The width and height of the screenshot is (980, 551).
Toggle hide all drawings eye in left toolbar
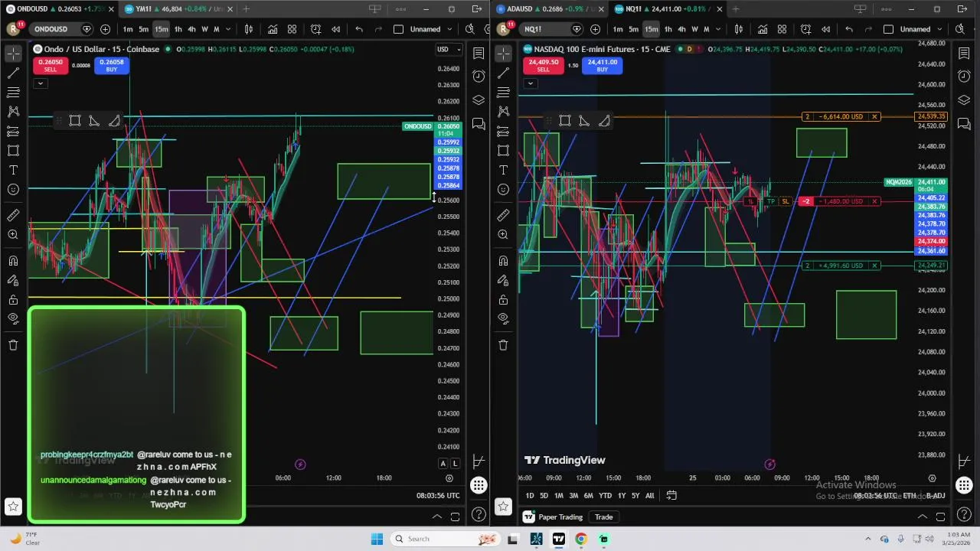pyautogui.click(x=13, y=318)
